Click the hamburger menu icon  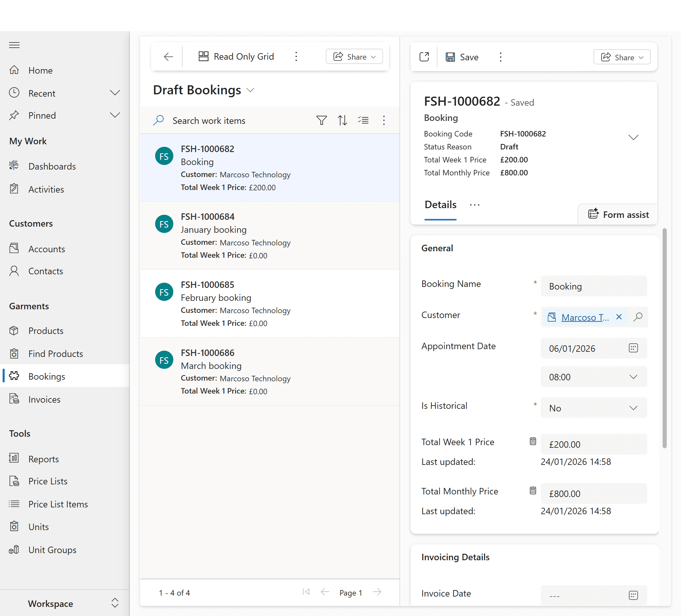pyautogui.click(x=14, y=45)
